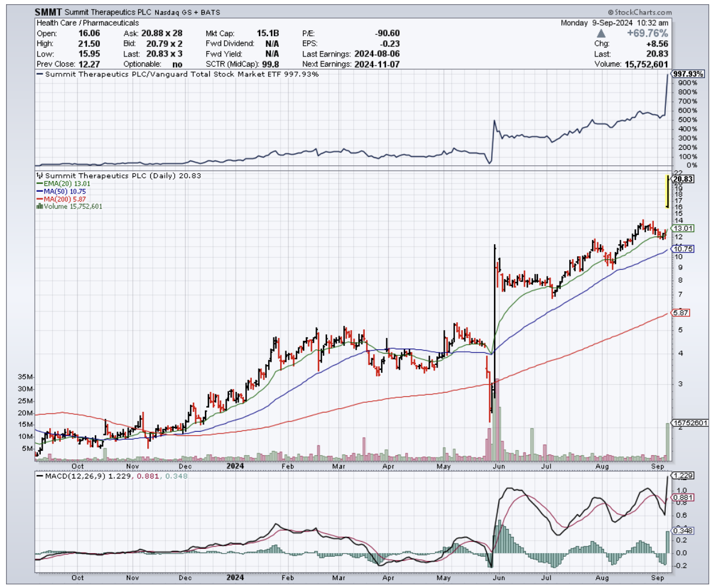This screenshot has height=588, width=714.
Task: Click the 5.87 MA(200) price tag
Action: [681, 313]
